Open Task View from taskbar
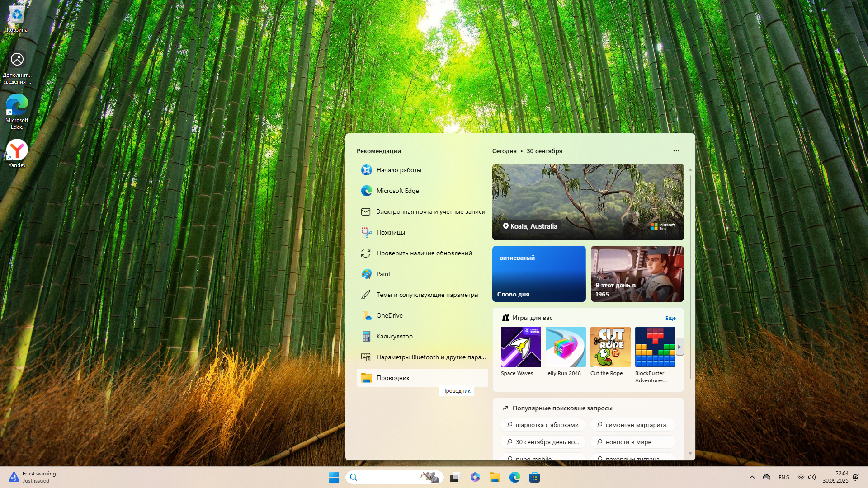The width and height of the screenshot is (868, 488). click(x=455, y=478)
